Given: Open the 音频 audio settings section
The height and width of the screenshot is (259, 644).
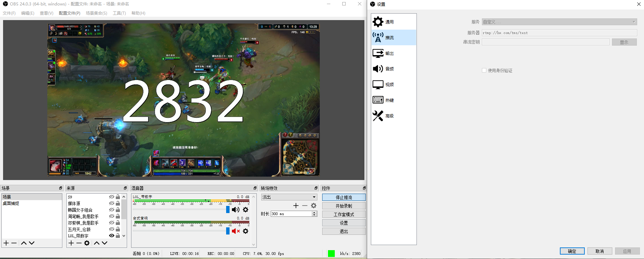Looking at the screenshot, I should tap(394, 69).
